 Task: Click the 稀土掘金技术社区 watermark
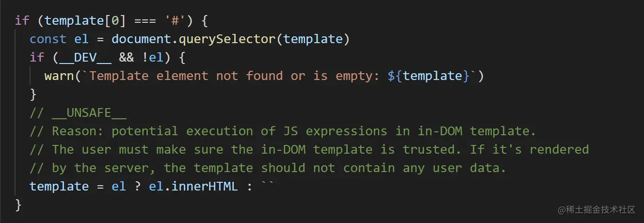[596, 209]
